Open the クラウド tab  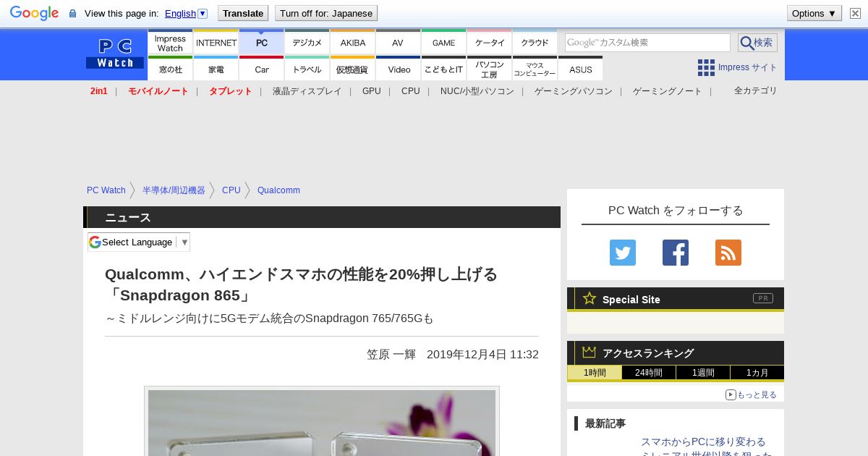point(535,42)
